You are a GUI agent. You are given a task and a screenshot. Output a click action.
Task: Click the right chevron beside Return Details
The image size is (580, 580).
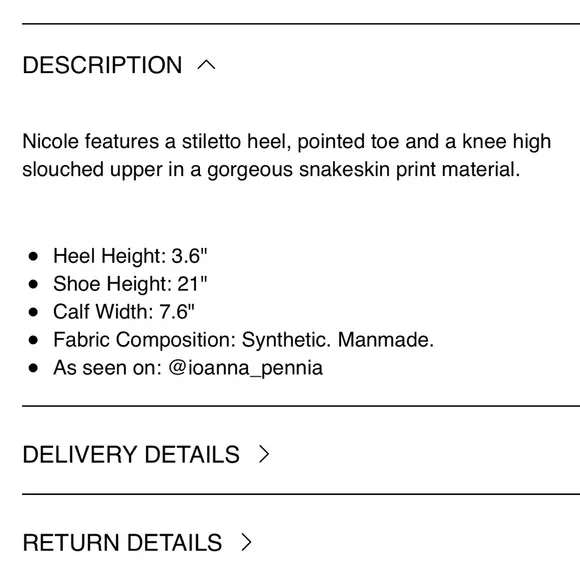(246, 542)
